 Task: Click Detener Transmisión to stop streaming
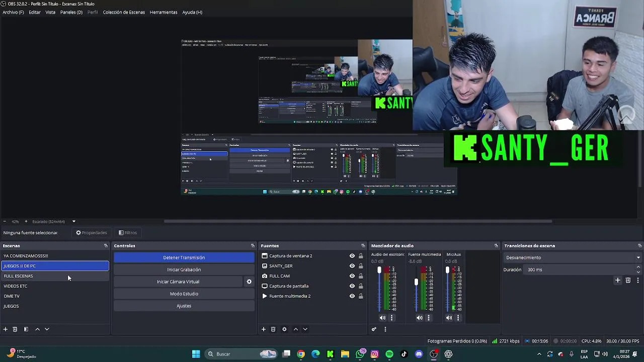(184, 257)
